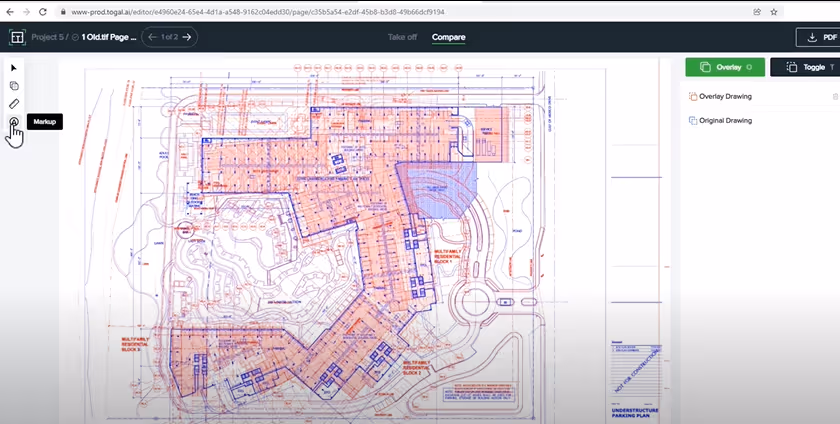Click the Overlay Drawing layer icon

tap(693, 96)
